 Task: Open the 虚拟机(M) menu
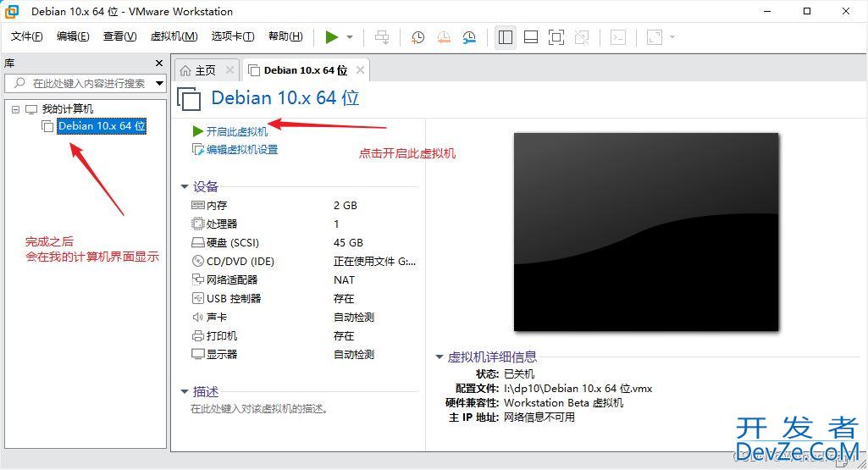pyautogui.click(x=174, y=36)
